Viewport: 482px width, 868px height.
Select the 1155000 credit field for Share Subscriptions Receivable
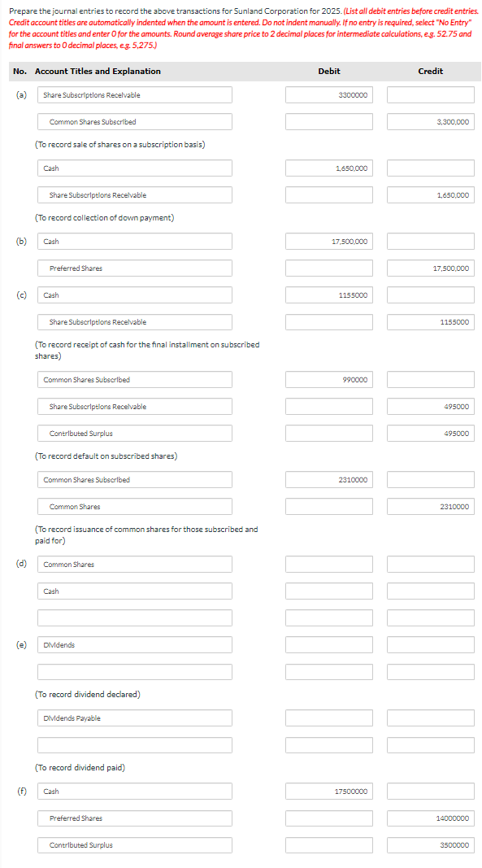pyautogui.click(x=430, y=321)
